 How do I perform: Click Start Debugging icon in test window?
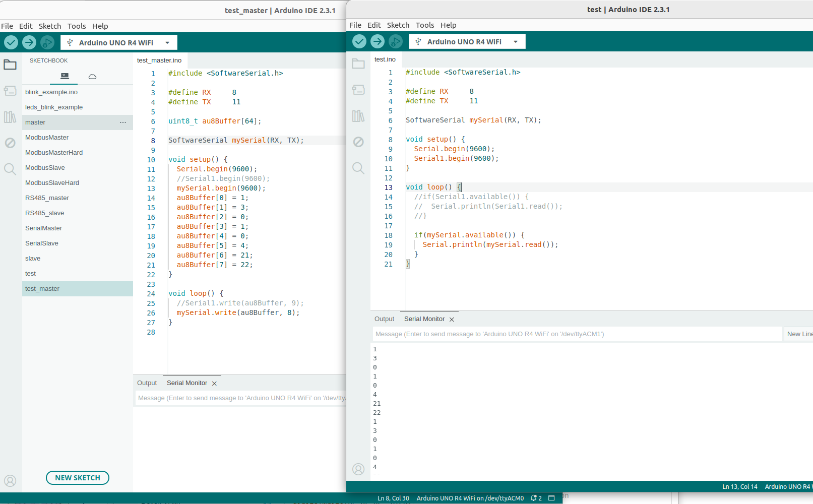pyautogui.click(x=396, y=41)
